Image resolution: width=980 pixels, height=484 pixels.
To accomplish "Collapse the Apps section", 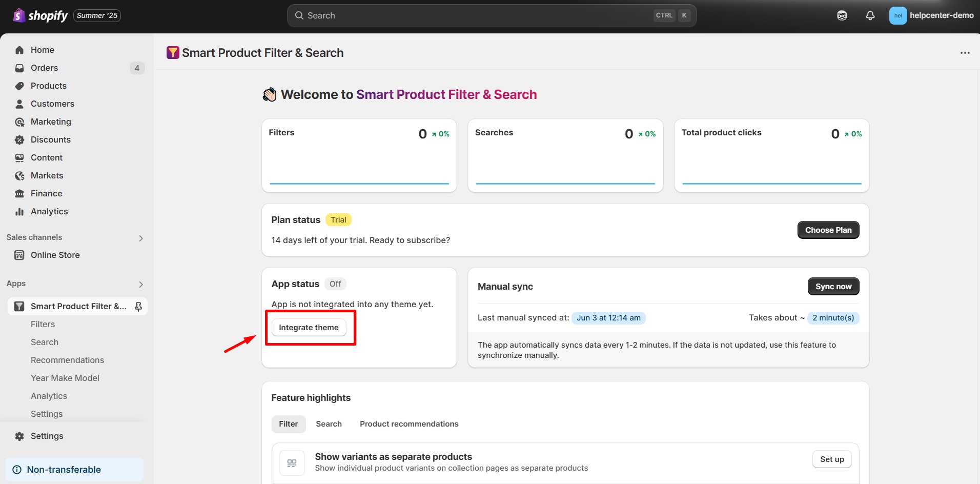I will coord(141,285).
